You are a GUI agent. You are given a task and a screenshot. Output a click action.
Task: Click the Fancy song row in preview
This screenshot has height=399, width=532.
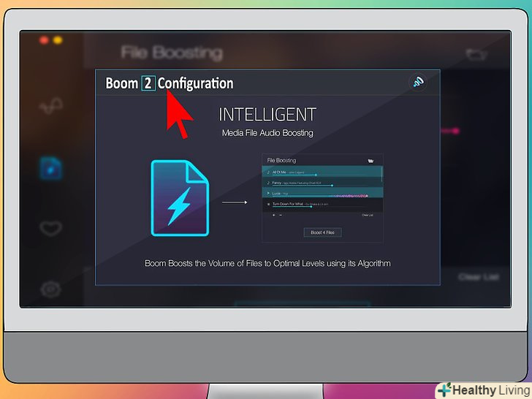322,183
